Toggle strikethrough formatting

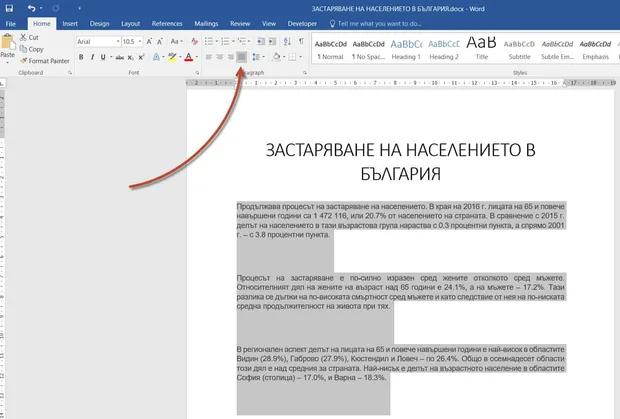coord(119,57)
